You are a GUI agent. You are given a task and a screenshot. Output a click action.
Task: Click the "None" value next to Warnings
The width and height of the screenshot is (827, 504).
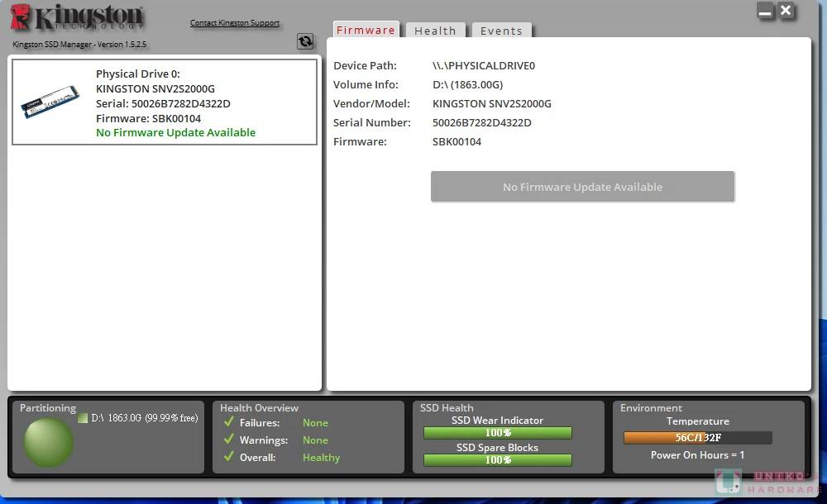click(315, 440)
